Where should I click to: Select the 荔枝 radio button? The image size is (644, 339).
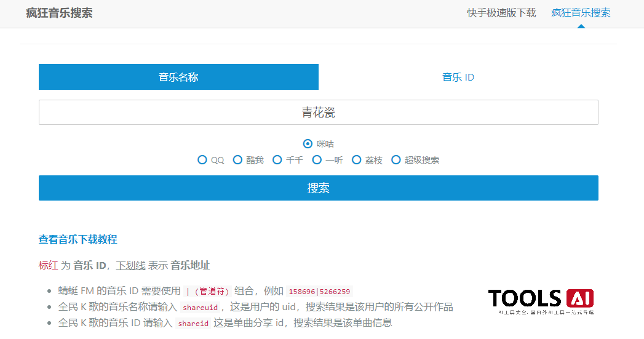click(x=357, y=160)
